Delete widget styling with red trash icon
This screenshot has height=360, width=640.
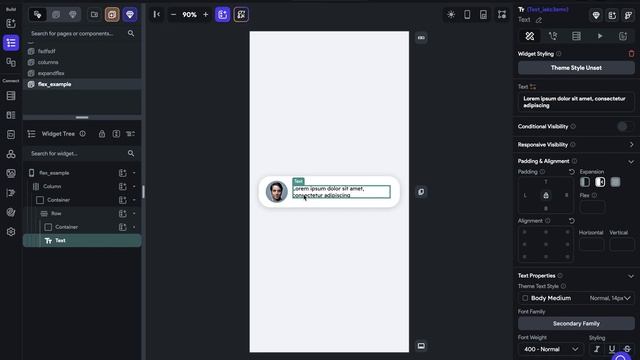tap(631, 53)
